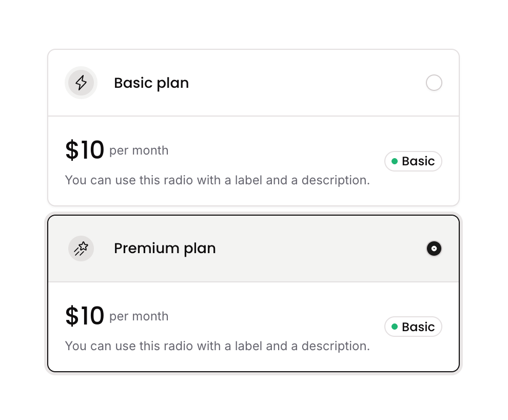This screenshot has width=508, height=420.
Task: Click the description text in Basic plan card
Action: point(218,181)
